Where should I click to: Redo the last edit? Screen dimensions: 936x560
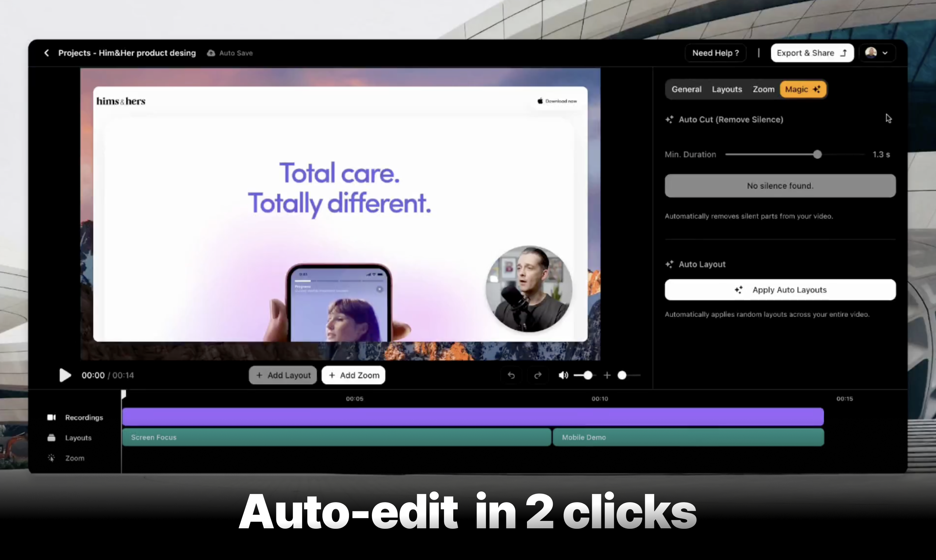coord(538,375)
